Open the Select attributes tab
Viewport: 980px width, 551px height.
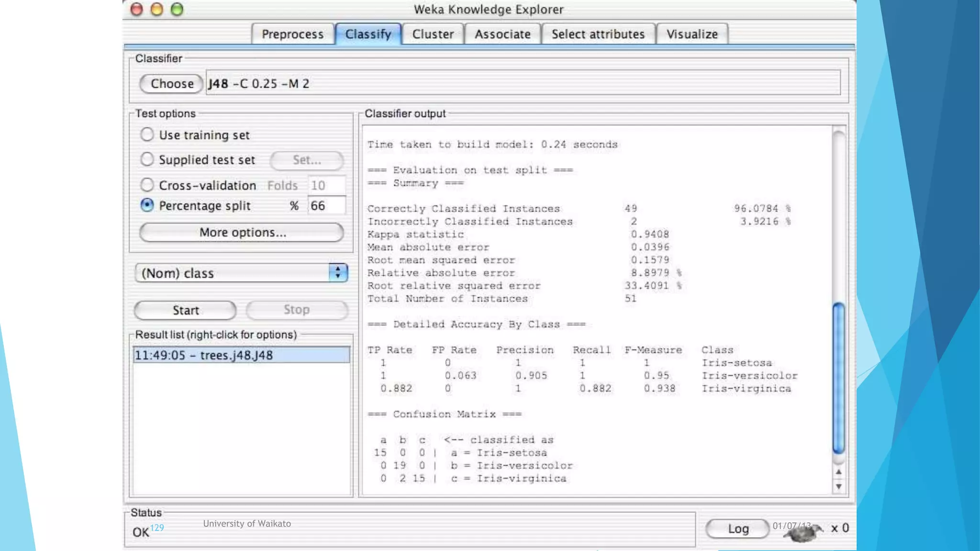(x=598, y=34)
